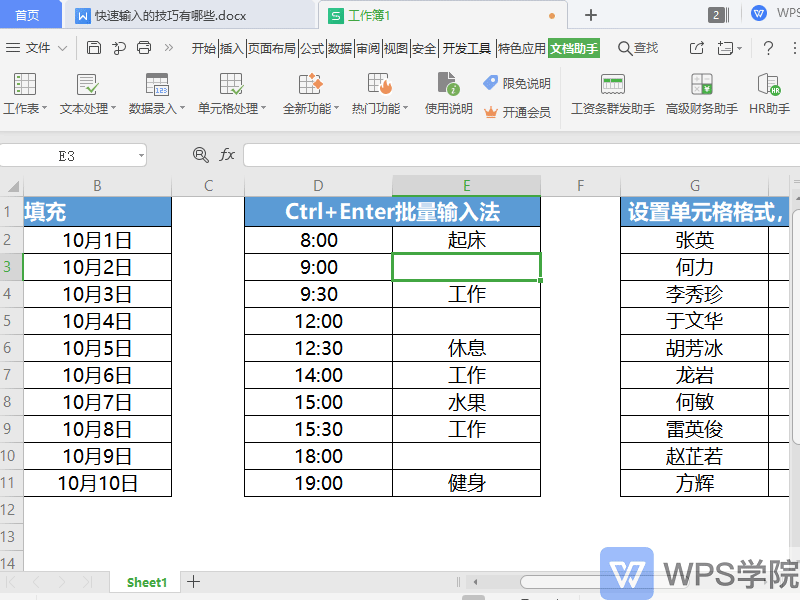Switch to the 首页 homepage tab
The width and height of the screenshot is (800, 600).
click(28, 14)
